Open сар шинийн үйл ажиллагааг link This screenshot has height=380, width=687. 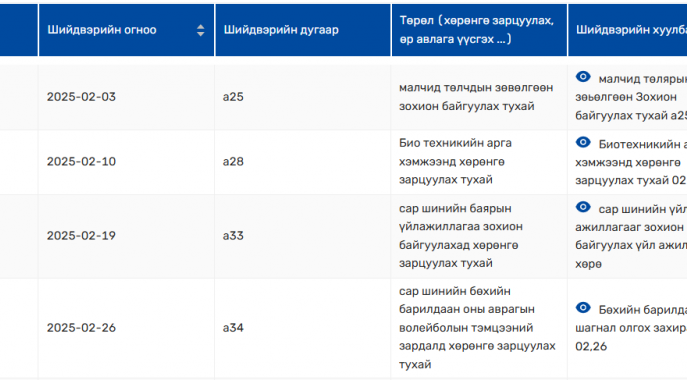point(631,236)
